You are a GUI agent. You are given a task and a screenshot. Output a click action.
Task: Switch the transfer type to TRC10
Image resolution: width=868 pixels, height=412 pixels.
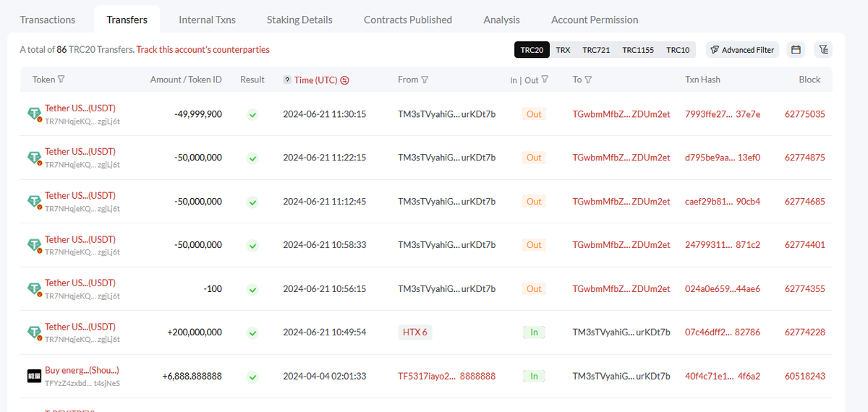pos(678,50)
